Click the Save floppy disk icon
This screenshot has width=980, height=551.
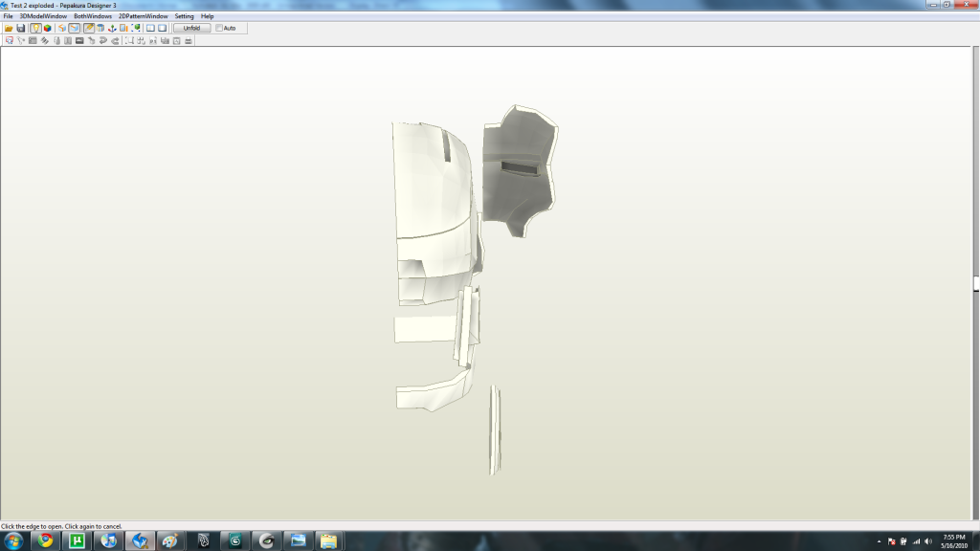(21, 28)
